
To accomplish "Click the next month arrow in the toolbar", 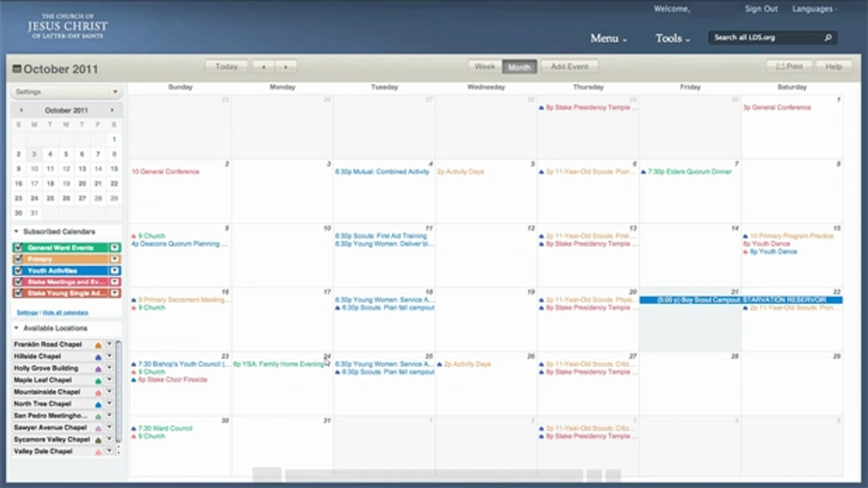I will [x=286, y=67].
